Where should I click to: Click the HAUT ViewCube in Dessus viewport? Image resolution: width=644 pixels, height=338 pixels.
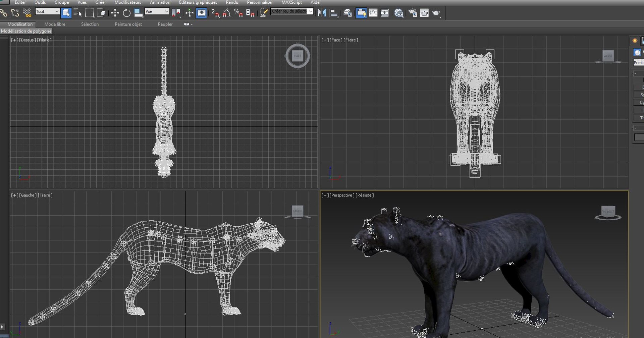(298, 56)
